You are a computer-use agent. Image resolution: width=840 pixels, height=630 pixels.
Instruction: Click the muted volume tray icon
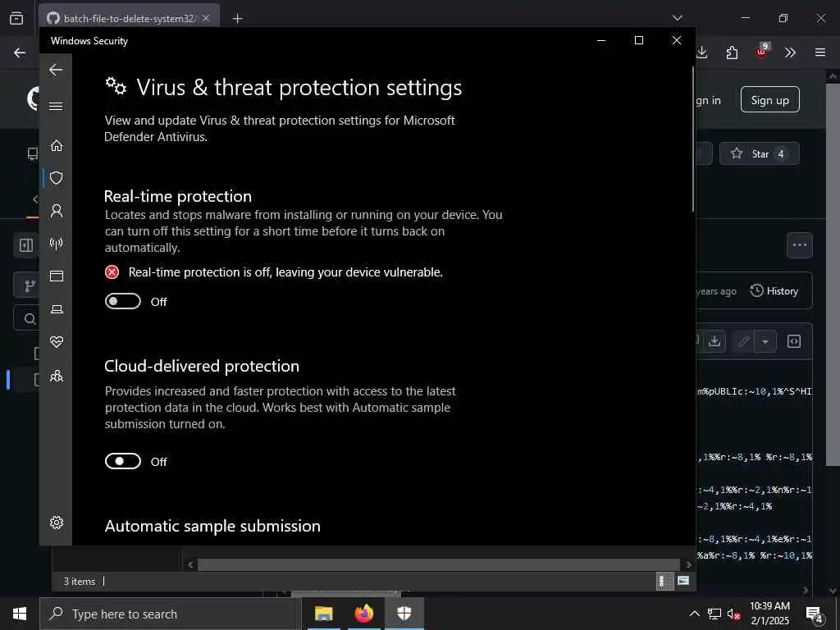733,614
